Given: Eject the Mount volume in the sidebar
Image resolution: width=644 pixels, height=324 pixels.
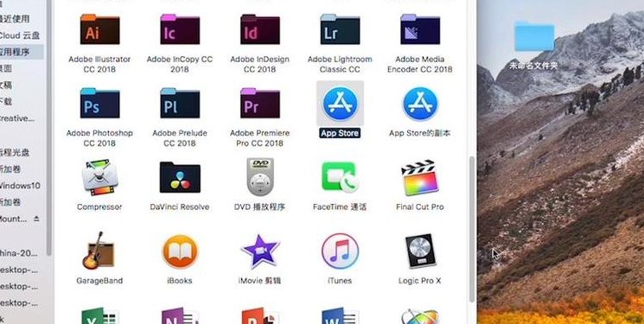Looking at the screenshot, I should point(36,219).
